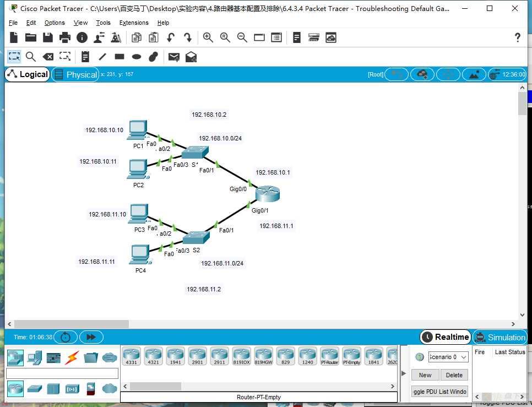Click the Undo arrow
Viewport: 532px width, 407px height.
[x=171, y=37]
